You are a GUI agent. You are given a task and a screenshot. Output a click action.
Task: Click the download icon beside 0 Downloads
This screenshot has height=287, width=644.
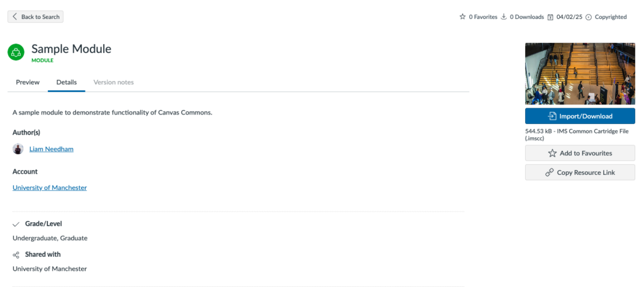(x=504, y=17)
